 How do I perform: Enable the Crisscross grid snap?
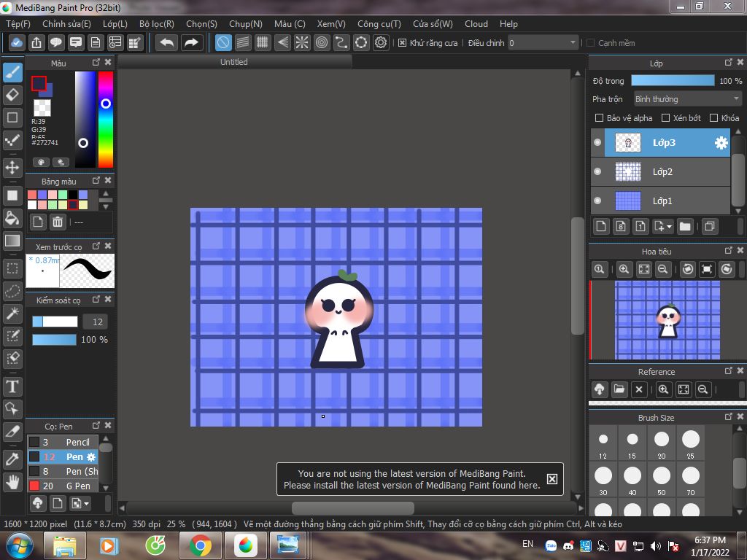coord(263,43)
